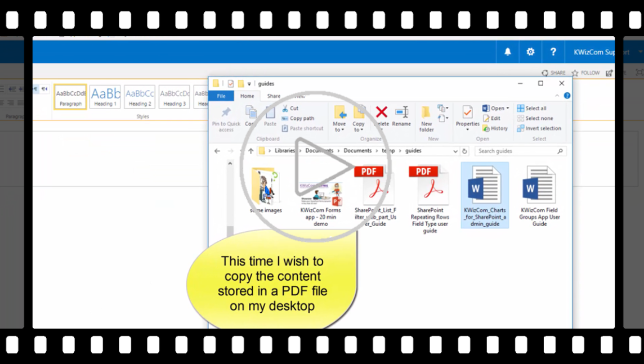Expand the address bar history dropdown
Image resolution: width=644 pixels, height=364 pixels.
pos(455,151)
